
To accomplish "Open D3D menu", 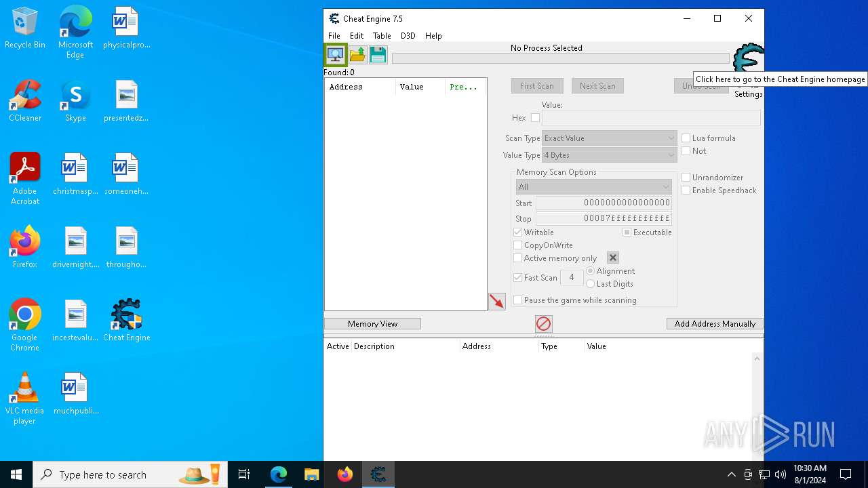I will [x=408, y=36].
